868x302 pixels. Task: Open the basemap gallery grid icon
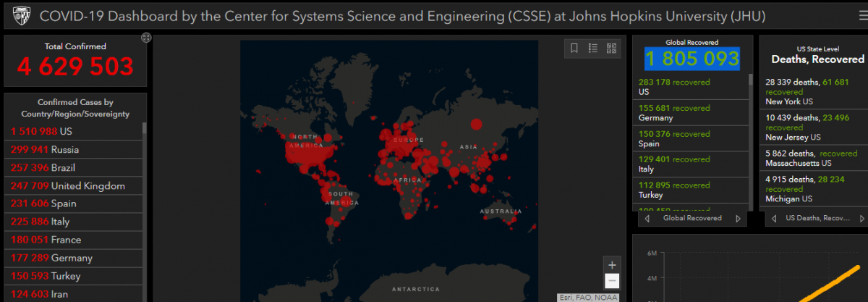click(x=612, y=48)
